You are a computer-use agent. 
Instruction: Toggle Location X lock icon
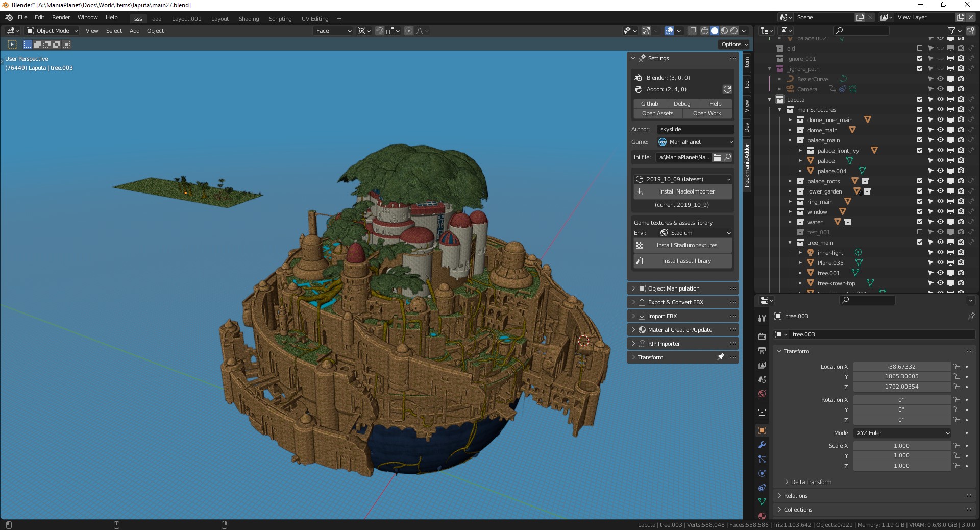click(957, 367)
